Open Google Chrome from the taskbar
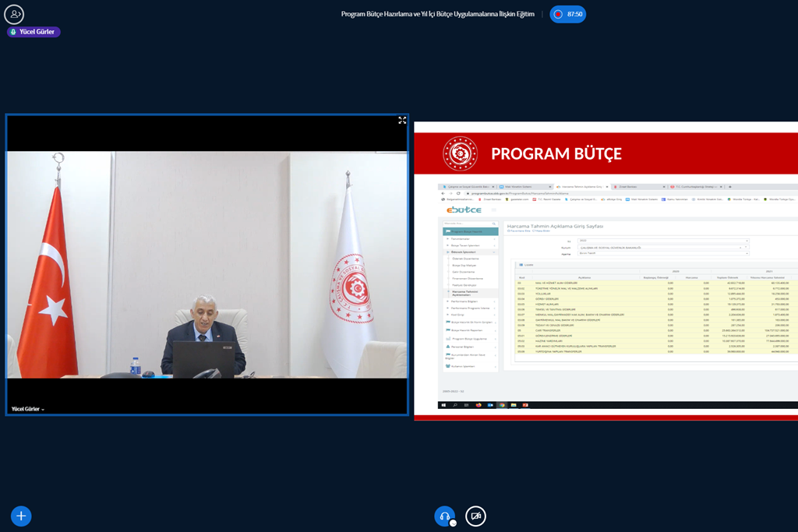 pyautogui.click(x=502, y=405)
